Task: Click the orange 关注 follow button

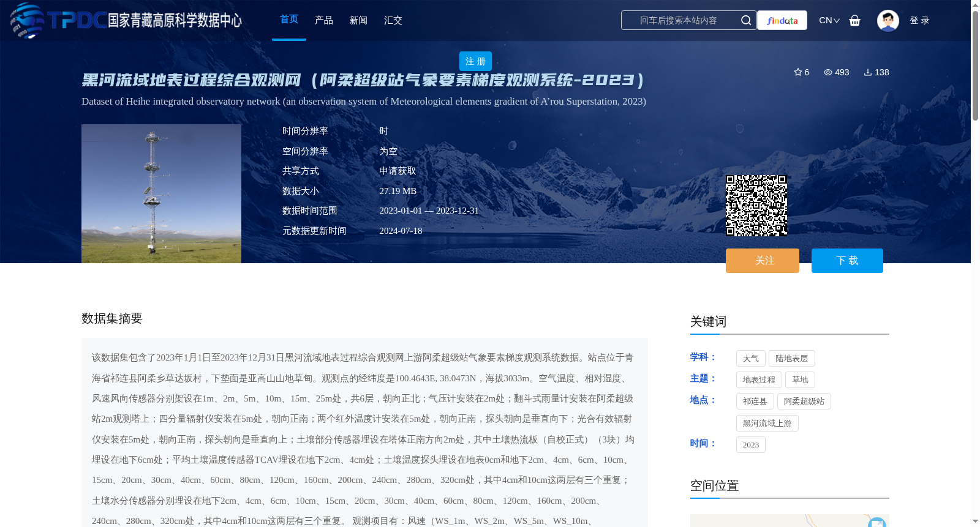Action: [763, 261]
